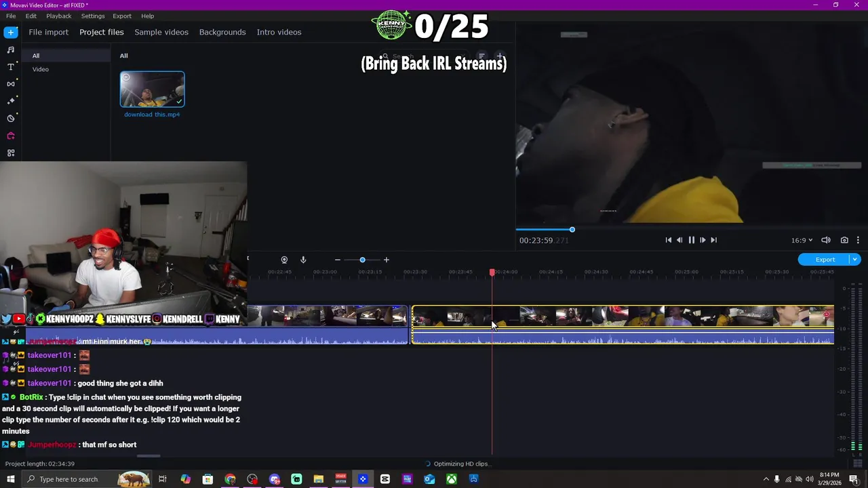Select the download this.mp4 thumbnail

pos(153,89)
